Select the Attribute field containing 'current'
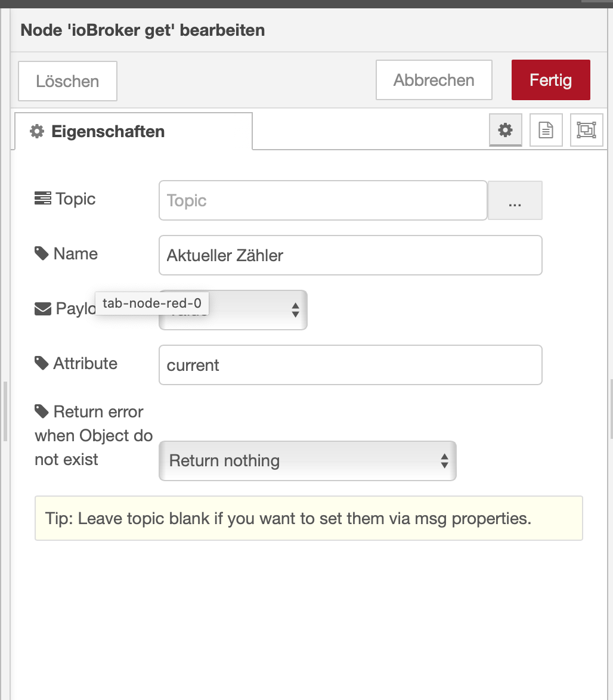The width and height of the screenshot is (613, 700). (350, 365)
